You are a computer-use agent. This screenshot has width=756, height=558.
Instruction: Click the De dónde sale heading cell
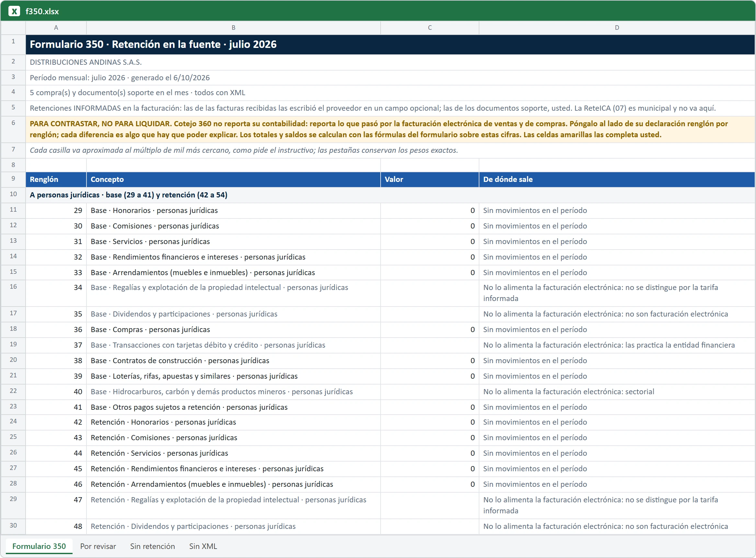(617, 180)
